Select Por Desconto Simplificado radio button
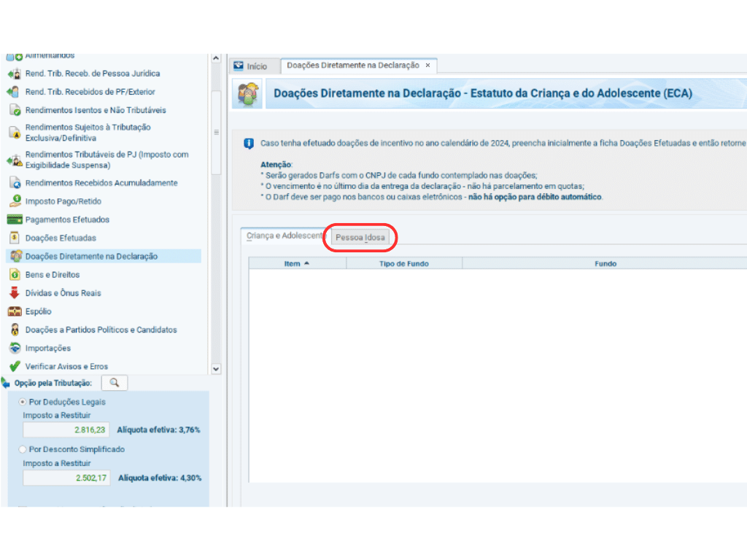 pos(23,449)
